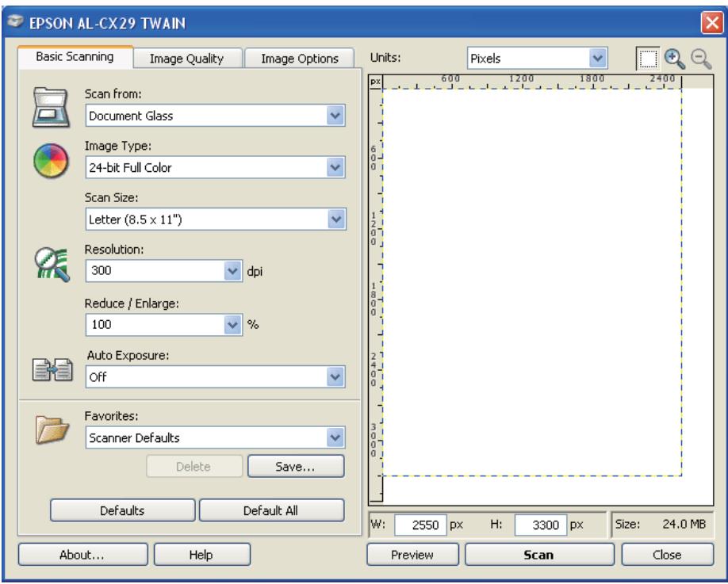728x584 pixels.
Task: Click the zoom in magnifier icon
Action: 675,59
